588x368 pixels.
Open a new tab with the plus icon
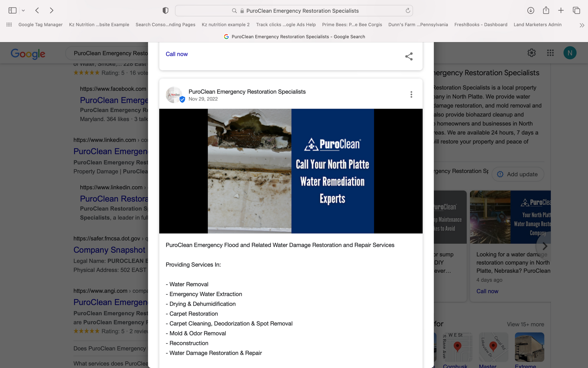coord(561,10)
